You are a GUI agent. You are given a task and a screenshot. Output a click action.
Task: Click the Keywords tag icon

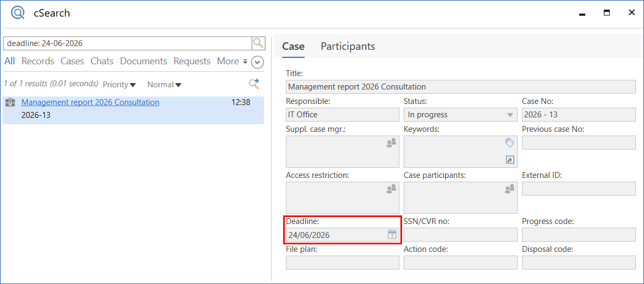tap(510, 143)
